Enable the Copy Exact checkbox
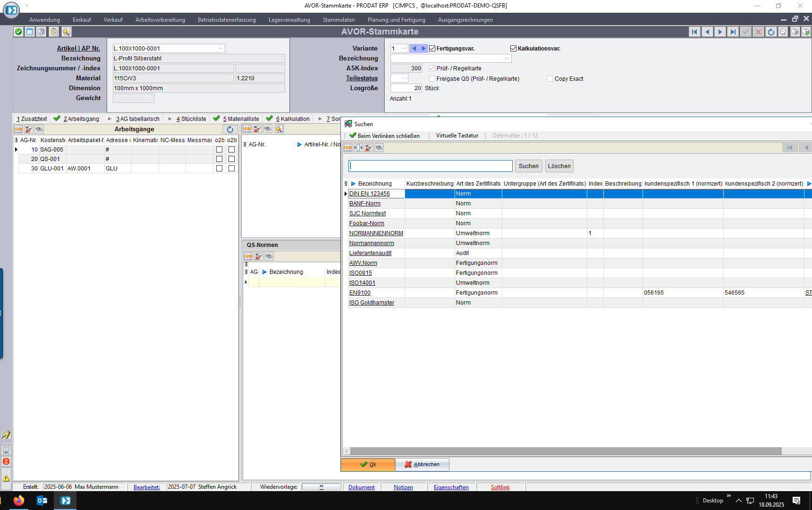Image resolution: width=812 pixels, height=510 pixels. (x=550, y=79)
